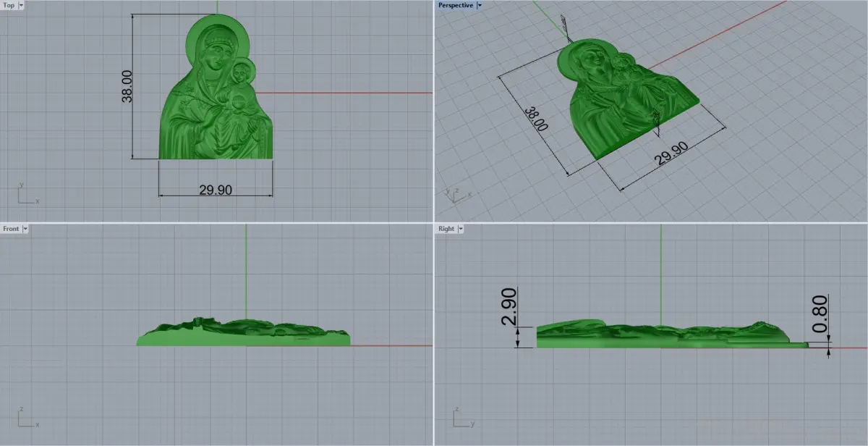Activate the Front viewport title label

click(x=12, y=229)
